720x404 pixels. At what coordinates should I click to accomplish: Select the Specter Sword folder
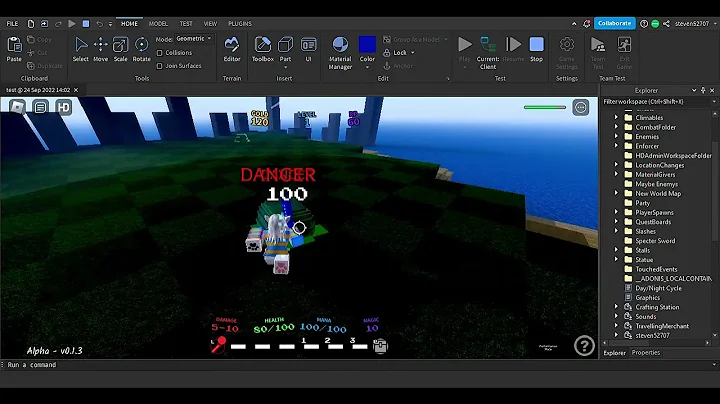[655, 241]
